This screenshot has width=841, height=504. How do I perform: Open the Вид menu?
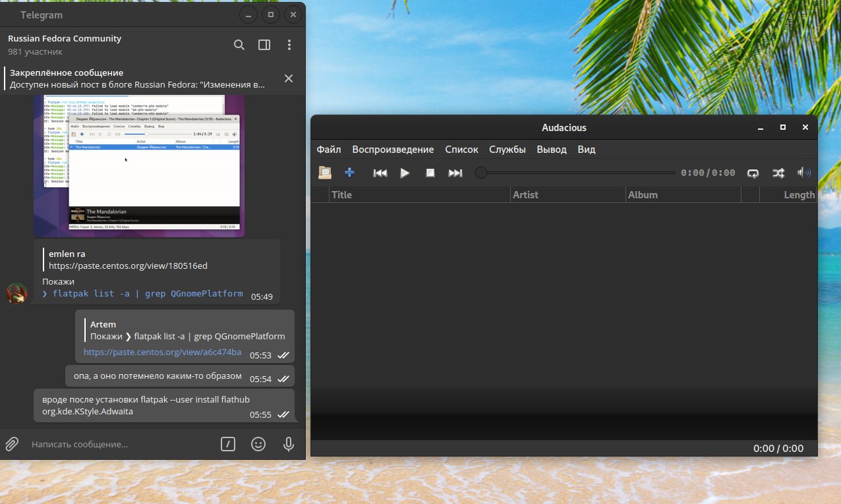pyautogui.click(x=587, y=150)
